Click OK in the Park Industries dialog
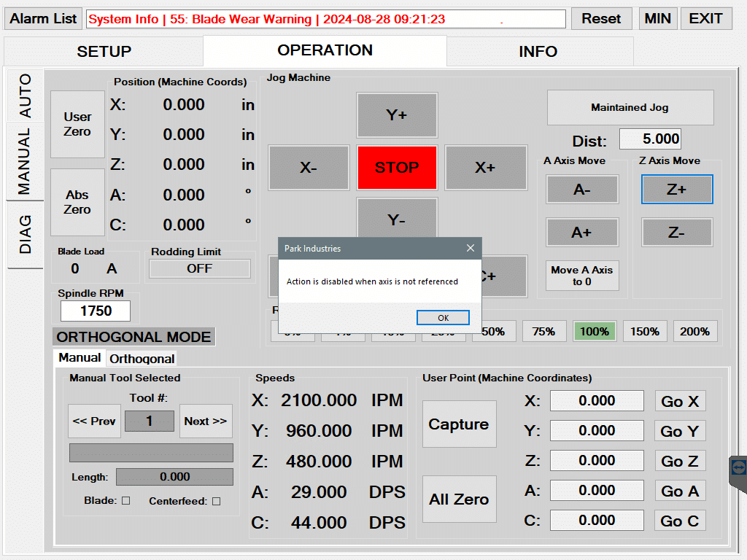The image size is (747, 560). (443, 318)
